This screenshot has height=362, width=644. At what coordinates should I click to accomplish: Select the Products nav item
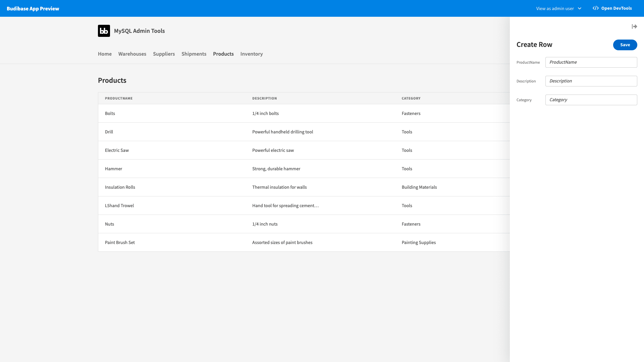pyautogui.click(x=223, y=54)
